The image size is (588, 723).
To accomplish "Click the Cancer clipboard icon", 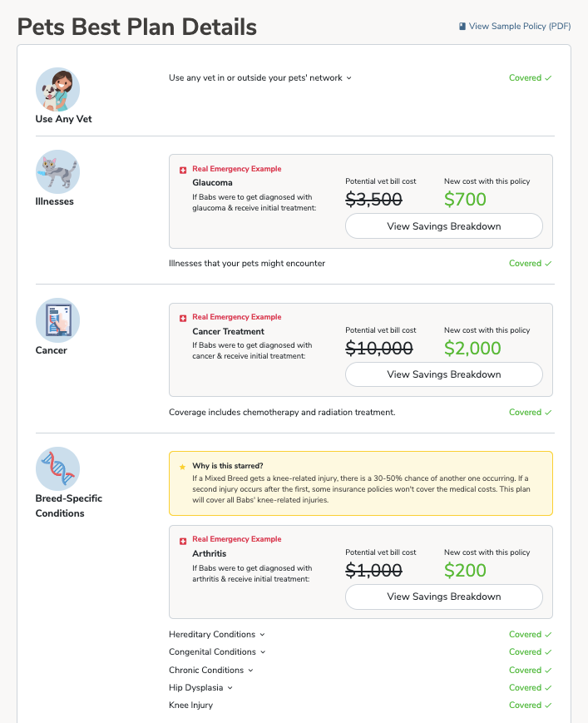I will click(57, 320).
